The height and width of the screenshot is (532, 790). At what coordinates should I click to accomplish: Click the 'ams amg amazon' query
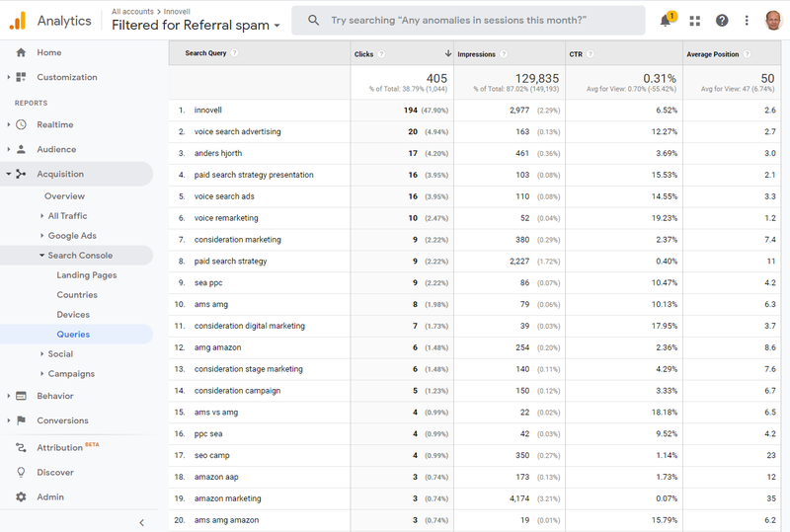pos(226,520)
